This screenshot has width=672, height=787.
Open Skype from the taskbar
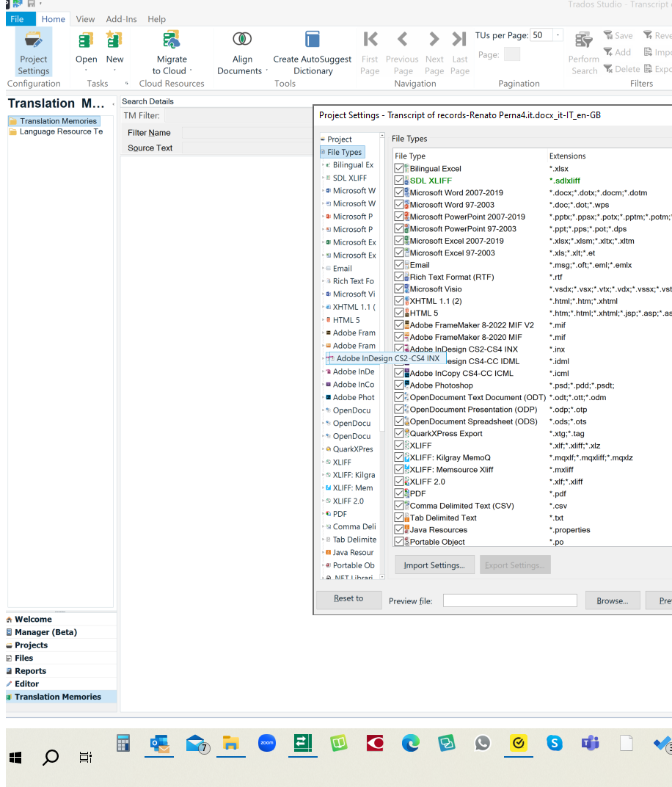554,744
